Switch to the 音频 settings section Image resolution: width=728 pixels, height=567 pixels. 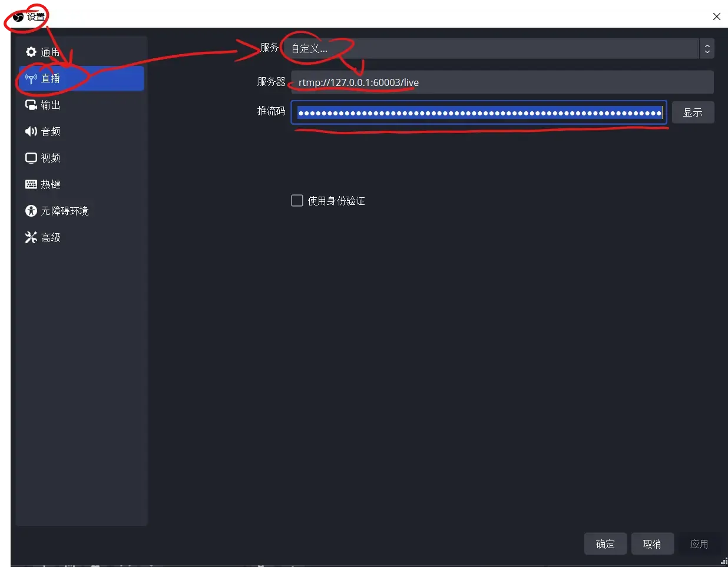(81, 131)
